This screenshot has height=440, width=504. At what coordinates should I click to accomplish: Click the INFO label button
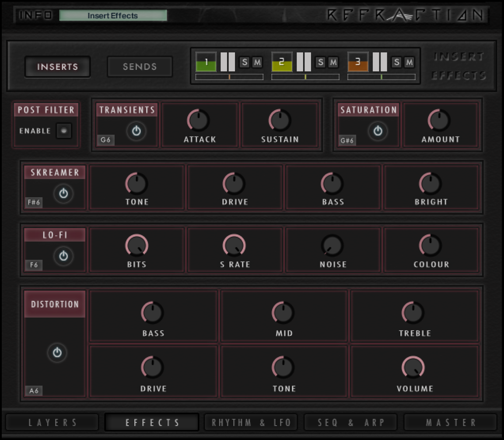point(35,15)
